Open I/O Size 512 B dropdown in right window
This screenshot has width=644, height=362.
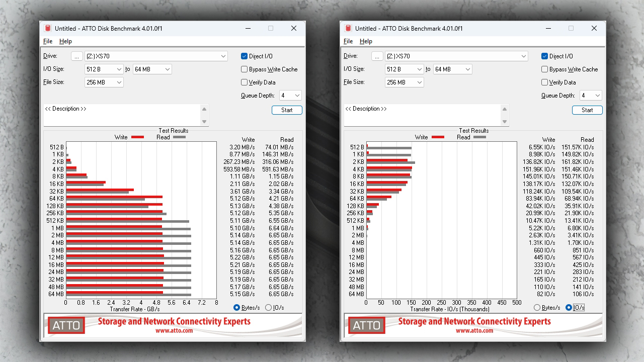[x=404, y=69]
